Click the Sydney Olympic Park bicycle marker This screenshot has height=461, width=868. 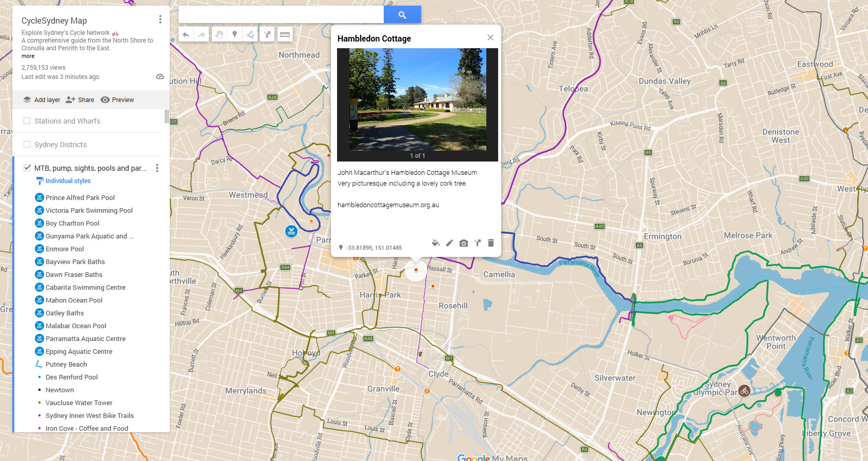(x=744, y=391)
